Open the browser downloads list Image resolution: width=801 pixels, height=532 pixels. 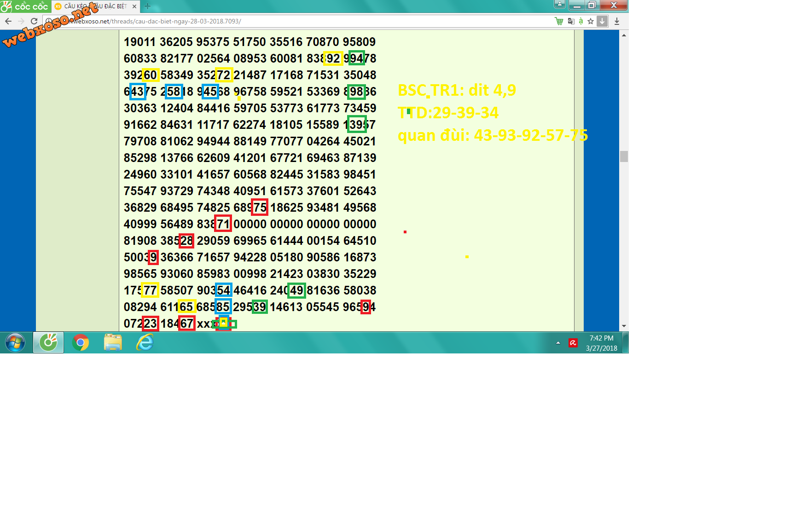(617, 21)
